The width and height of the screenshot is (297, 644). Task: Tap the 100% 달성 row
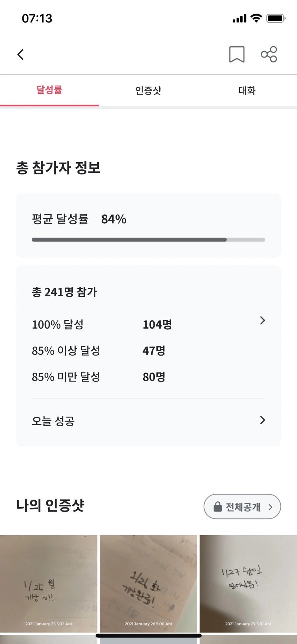point(58,324)
